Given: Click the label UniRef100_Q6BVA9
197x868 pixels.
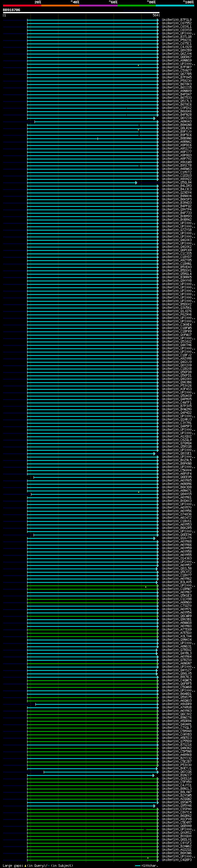Looking at the screenshot, I should point(176,826).
